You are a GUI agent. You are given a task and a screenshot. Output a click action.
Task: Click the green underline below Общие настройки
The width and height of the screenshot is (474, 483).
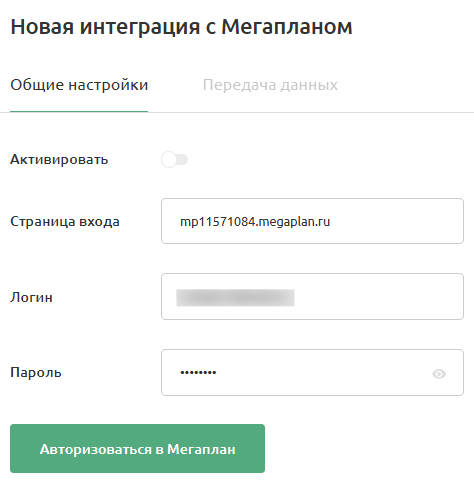pos(79,111)
